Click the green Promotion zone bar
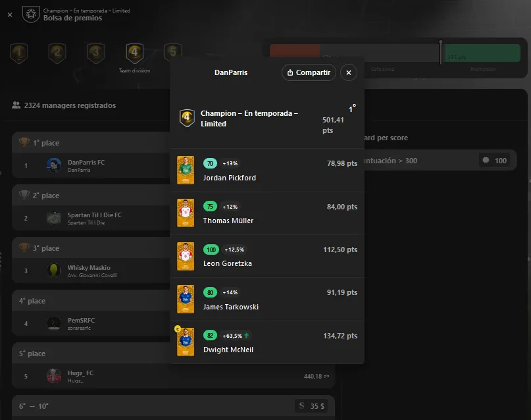 point(482,53)
